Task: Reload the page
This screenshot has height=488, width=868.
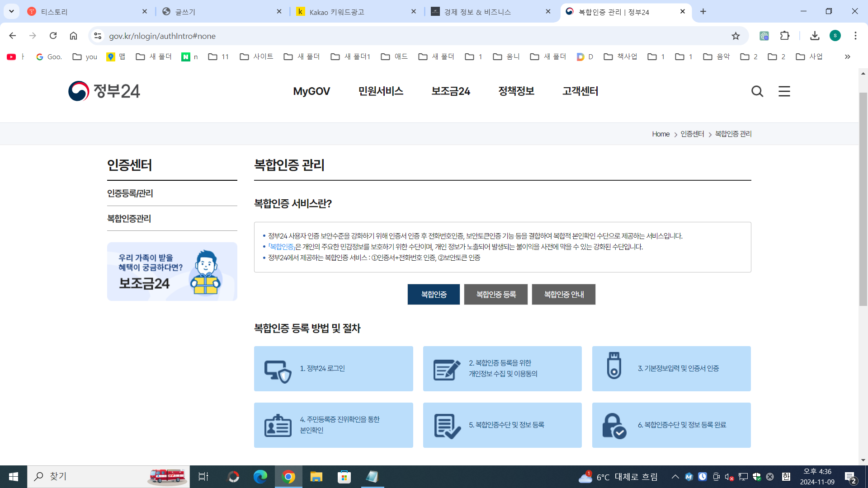Action: coord(53,36)
